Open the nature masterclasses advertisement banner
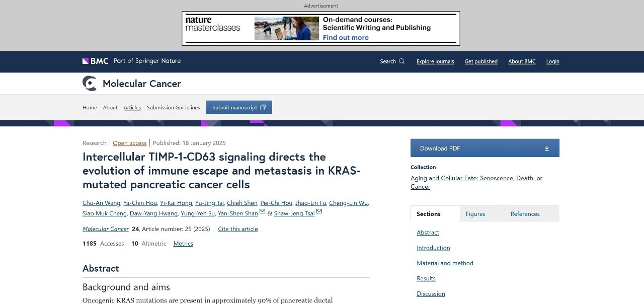The height and width of the screenshot is (304, 644). pyautogui.click(x=321, y=29)
